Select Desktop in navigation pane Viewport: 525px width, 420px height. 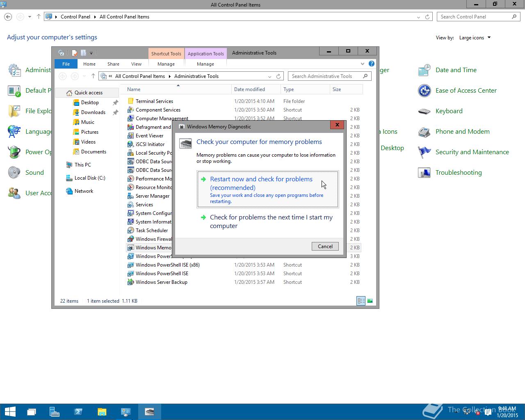pyautogui.click(x=89, y=103)
